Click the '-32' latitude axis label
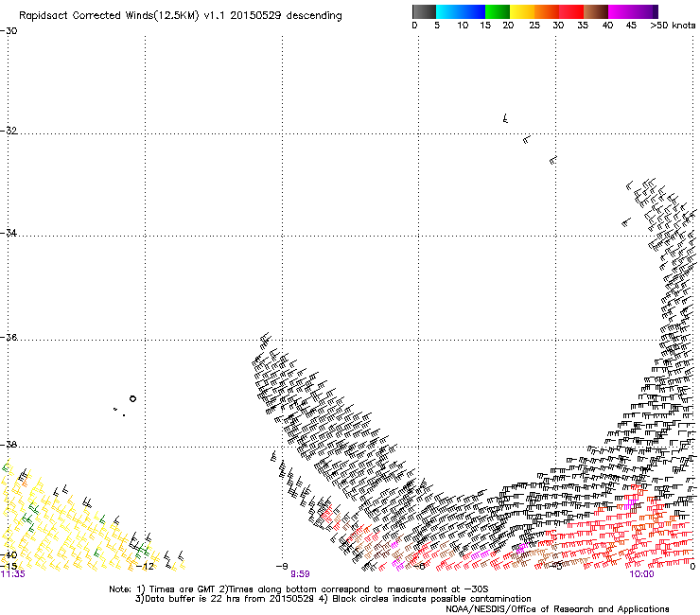Viewport: 700px width, 615px height. click(x=9, y=131)
